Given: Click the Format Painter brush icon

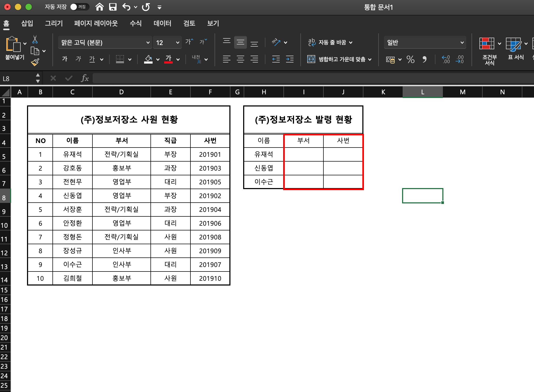Looking at the screenshot, I should pyautogui.click(x=35, y=62).
